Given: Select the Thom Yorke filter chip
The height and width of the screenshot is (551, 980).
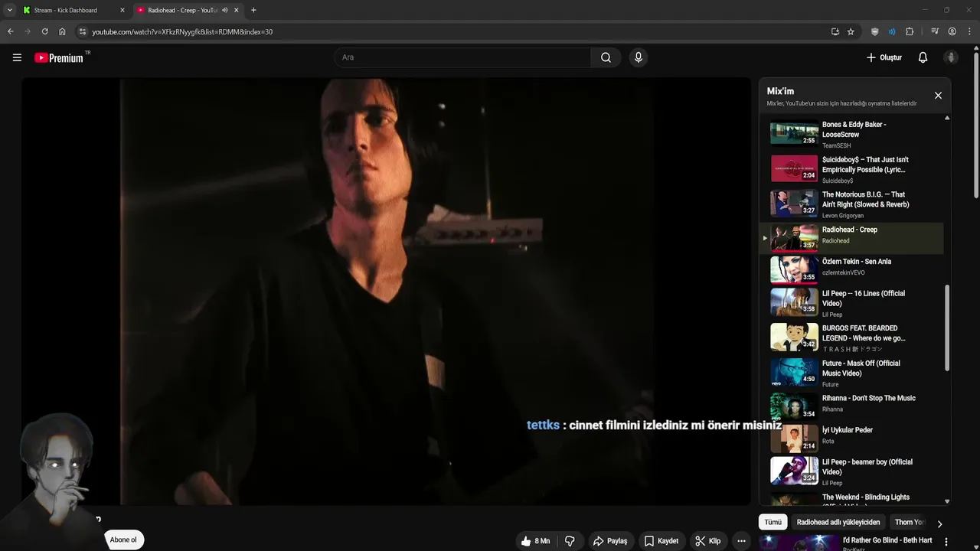Looking at the screenshot, I should 910,522.
